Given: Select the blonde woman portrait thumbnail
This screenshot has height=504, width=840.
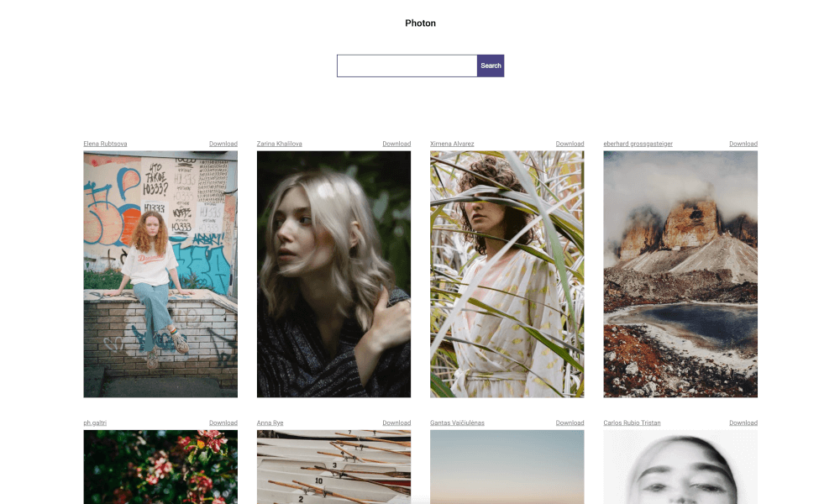Looking at the screenshot, I should pos(333,274).
